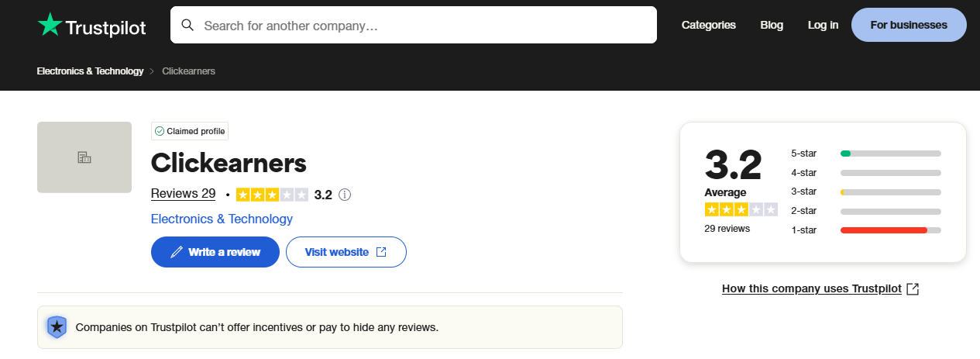Image resolution: width=980 pixels, height=359 pixels.
Task: Click the 1-star label
Action: 804,230
